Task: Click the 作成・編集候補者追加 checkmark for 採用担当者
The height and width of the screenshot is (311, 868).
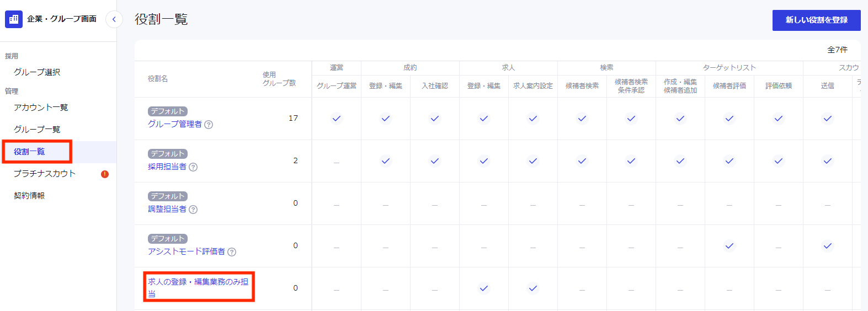Action: click(680, 161)
